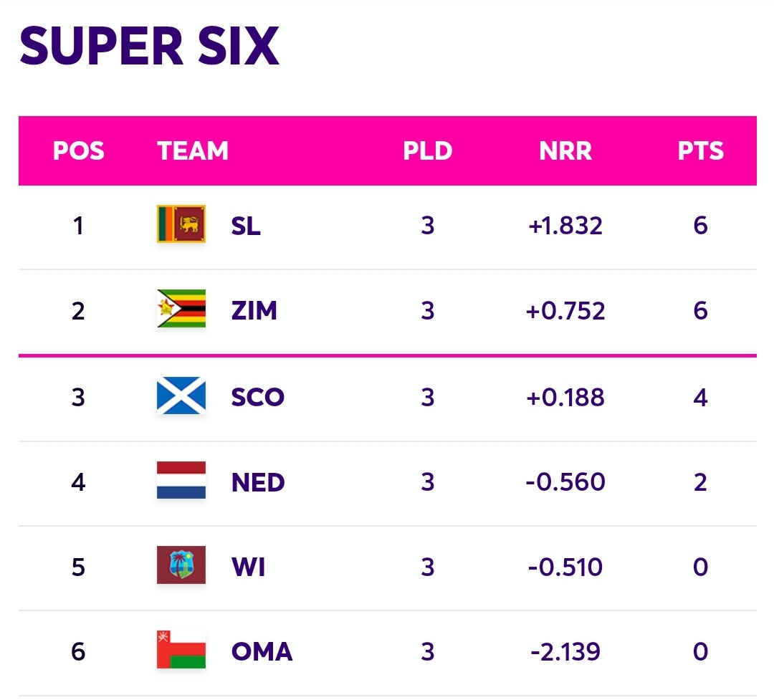Sort table by POS column header

coord(79,150)
